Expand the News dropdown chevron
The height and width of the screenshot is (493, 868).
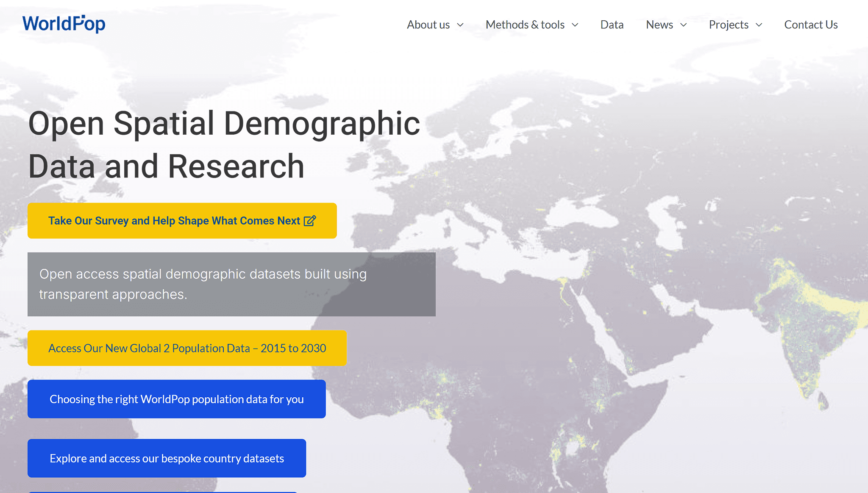coord(684,25)
